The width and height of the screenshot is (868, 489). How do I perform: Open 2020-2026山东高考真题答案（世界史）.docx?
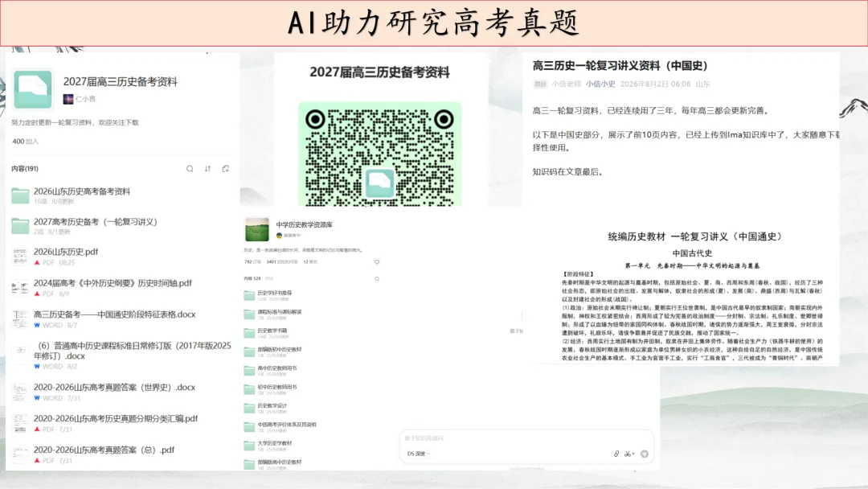click(115, 387)
